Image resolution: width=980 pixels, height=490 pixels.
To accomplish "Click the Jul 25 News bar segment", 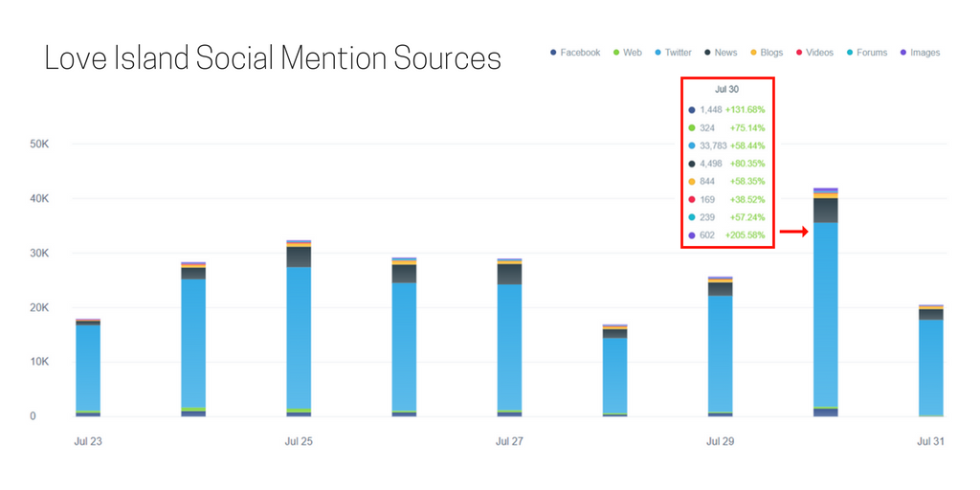I will (x=299, y=256).
